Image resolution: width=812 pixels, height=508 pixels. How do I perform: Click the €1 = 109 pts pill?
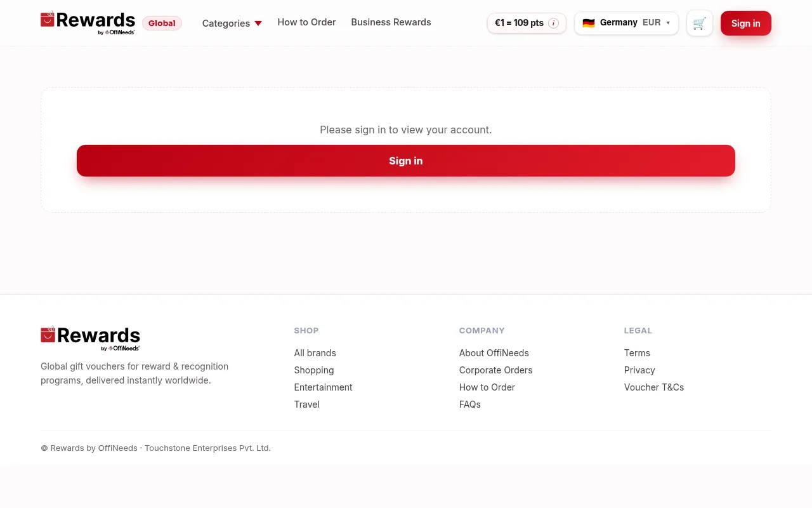coord(527,23)
